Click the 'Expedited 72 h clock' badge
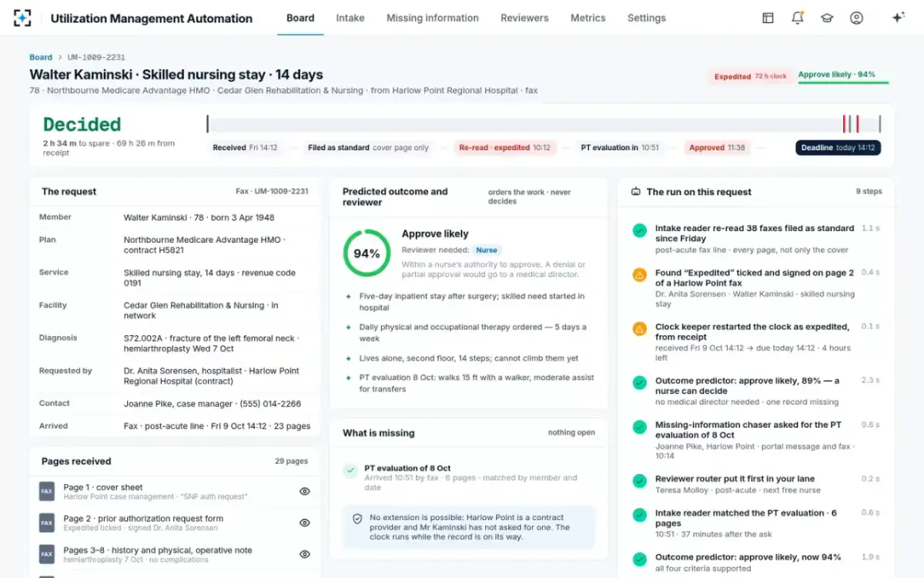This screenshot has width=924, height=578. [751, 76]
